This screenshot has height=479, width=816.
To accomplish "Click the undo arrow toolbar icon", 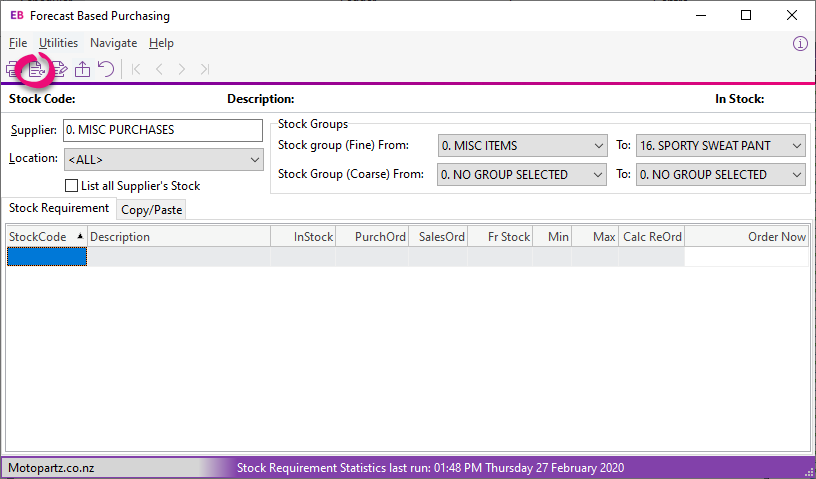I will click(x=106, y=69).
